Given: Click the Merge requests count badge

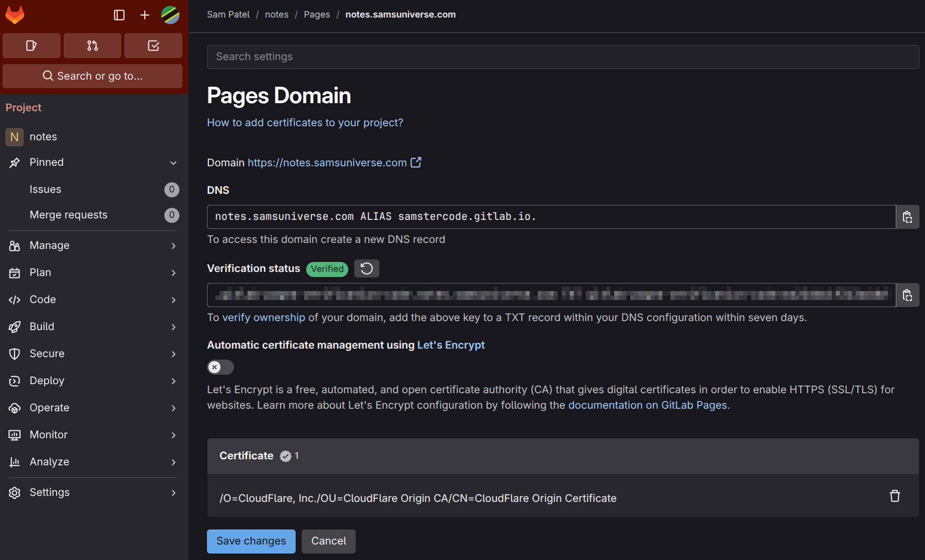Looking at the screenshot, I should [172, 215].
